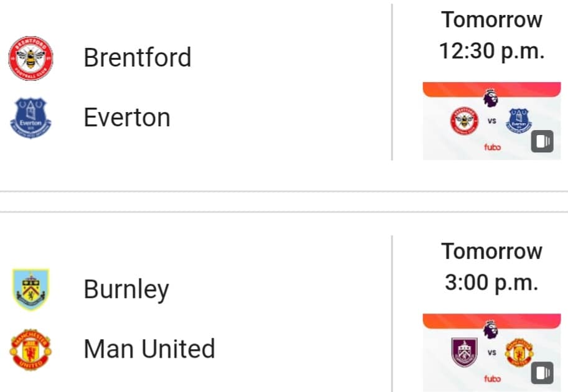Click the Brentford bee crest logo
The image size is (568, 392).
[30, 58]
